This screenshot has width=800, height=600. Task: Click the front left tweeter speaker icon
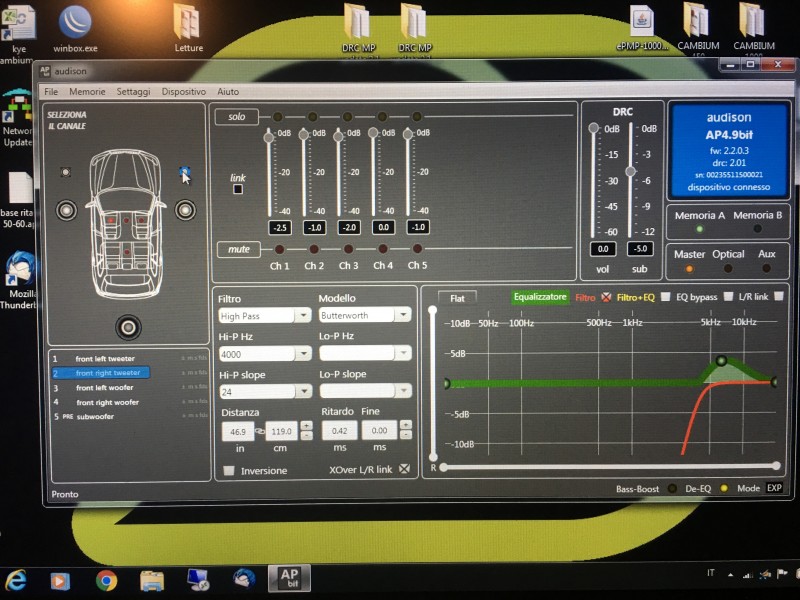[x=65, y=172]
